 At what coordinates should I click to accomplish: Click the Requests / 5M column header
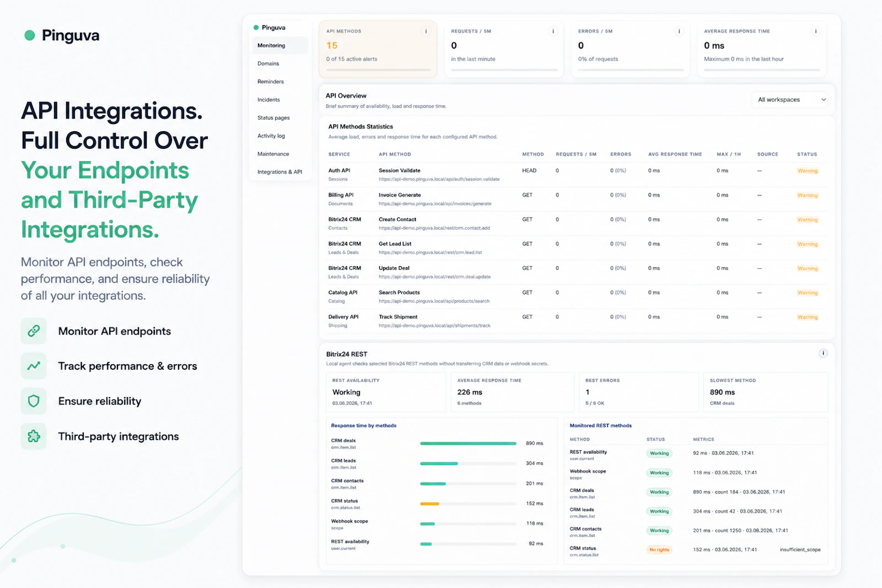point(576,154)
